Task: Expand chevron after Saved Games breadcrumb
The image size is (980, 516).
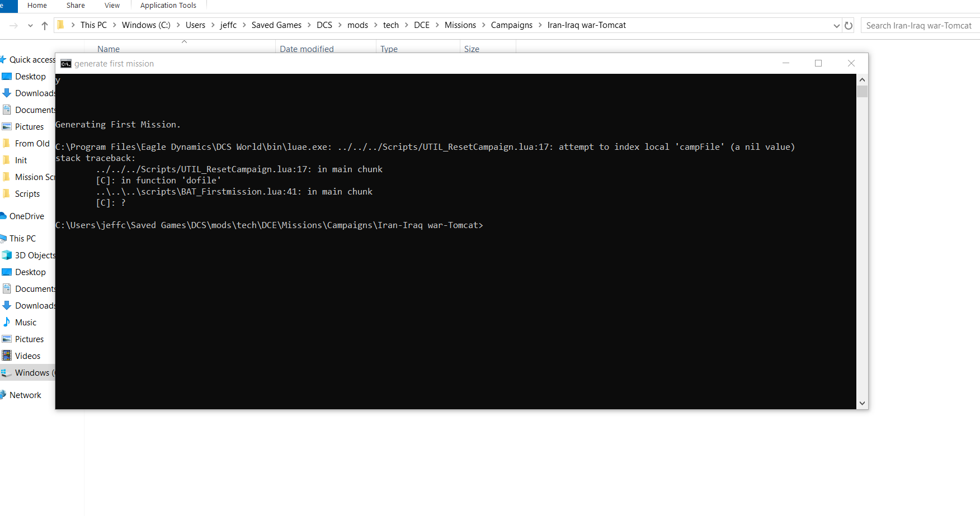Action: click(309, 25)
